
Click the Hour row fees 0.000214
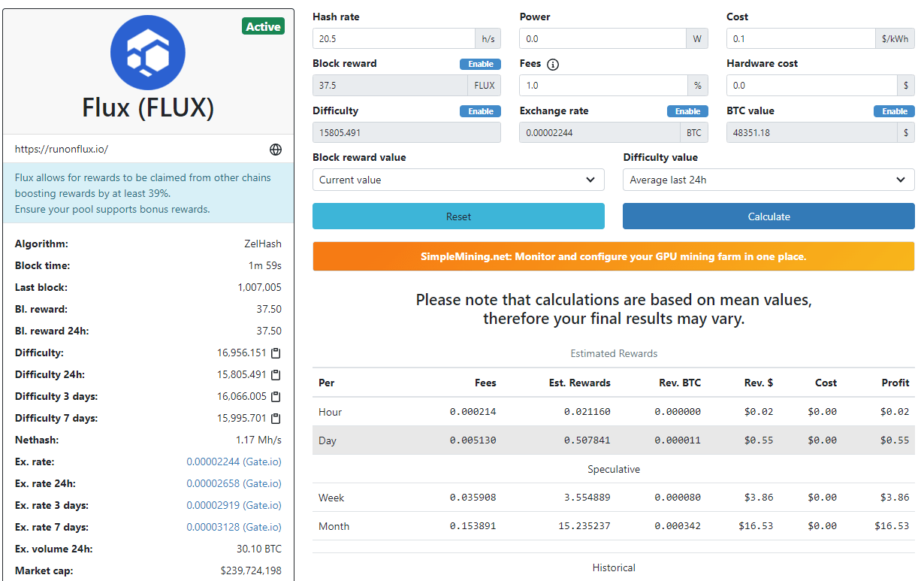coord(473,412)
